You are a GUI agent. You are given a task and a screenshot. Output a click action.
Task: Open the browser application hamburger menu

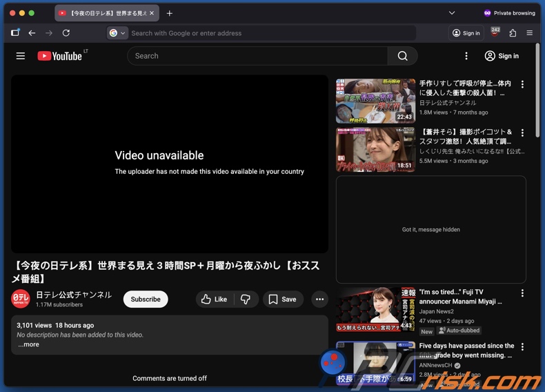coord(529,33)
